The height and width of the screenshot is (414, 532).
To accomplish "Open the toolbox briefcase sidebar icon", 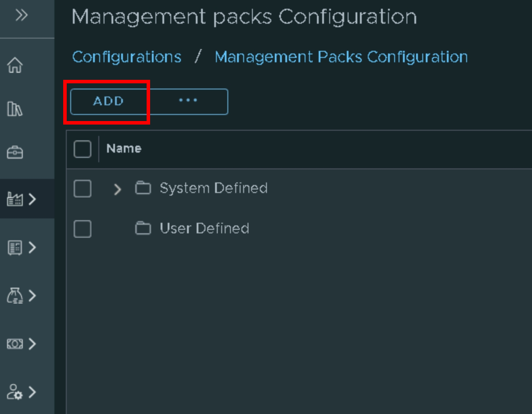I will pos(15,152).
